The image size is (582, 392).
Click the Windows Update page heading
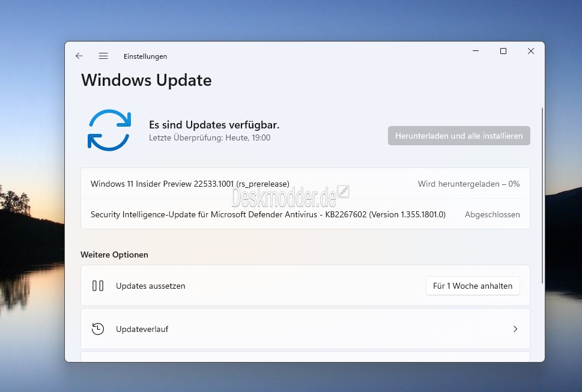pos(146,80)
